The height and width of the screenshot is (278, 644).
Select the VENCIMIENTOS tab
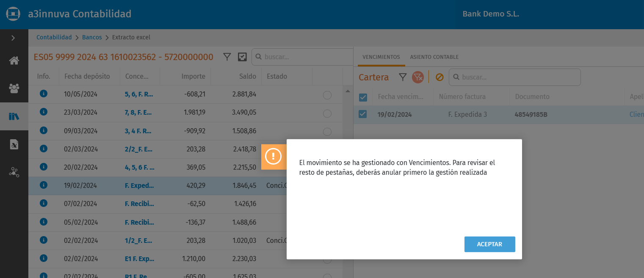click(381, 57)
